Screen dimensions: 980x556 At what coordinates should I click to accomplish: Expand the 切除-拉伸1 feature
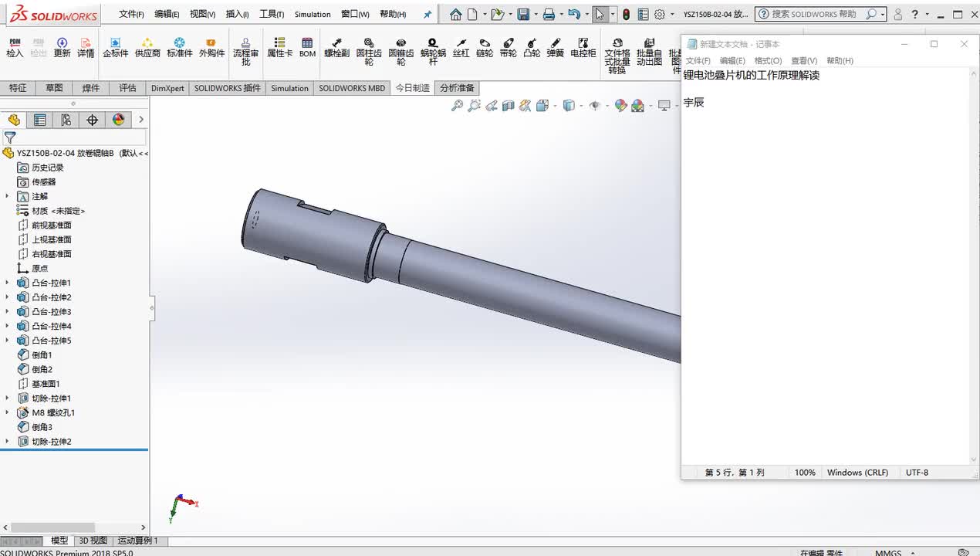pyautogui.click(x=8, y=398)
